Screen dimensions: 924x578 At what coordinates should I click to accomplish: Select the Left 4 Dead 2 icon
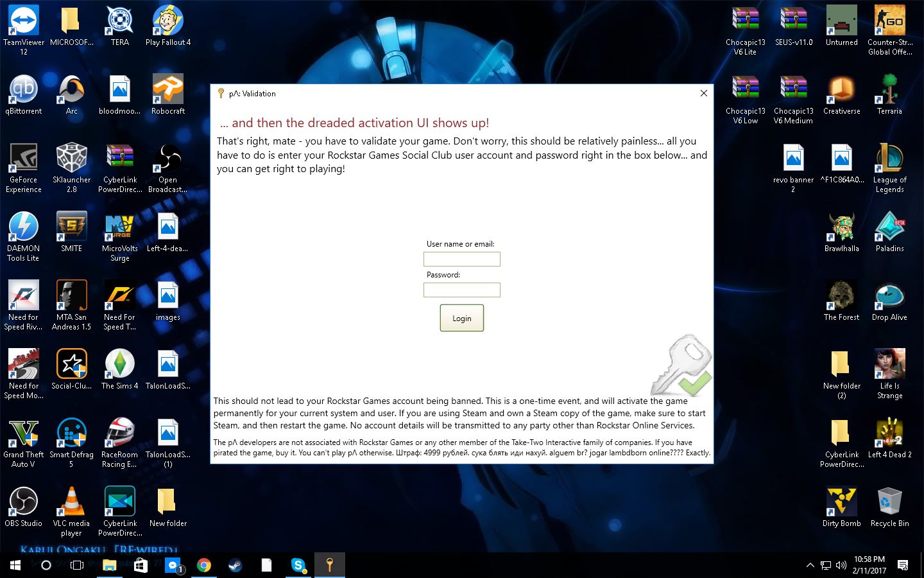point(890,439)
